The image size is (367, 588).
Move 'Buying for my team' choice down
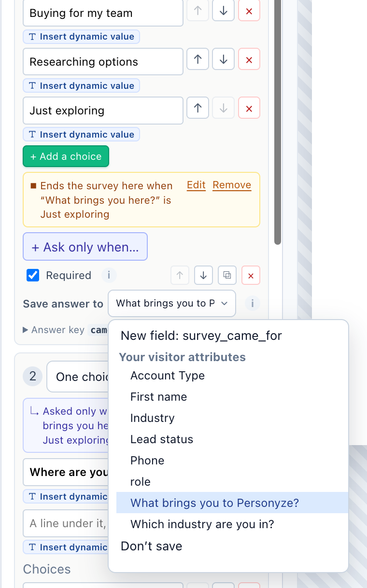(223, 11)
